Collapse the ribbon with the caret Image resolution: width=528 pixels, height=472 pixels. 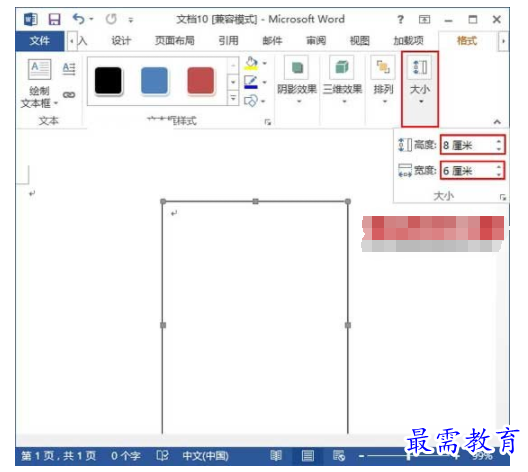(x=497, y=122)
